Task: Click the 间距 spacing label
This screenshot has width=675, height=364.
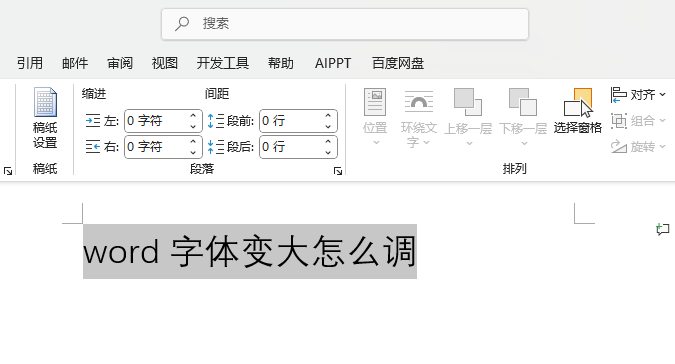Action: [217, 93]
